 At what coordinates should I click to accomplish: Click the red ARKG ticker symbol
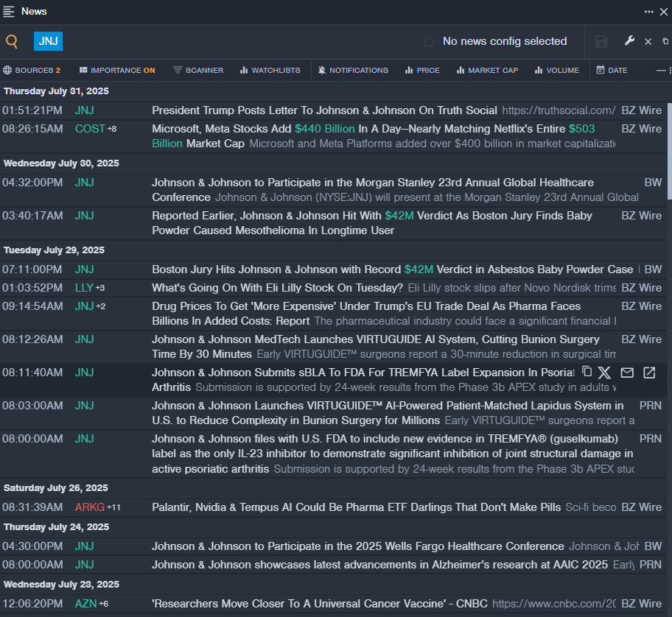pyautogui.click(x=90, y=507)
